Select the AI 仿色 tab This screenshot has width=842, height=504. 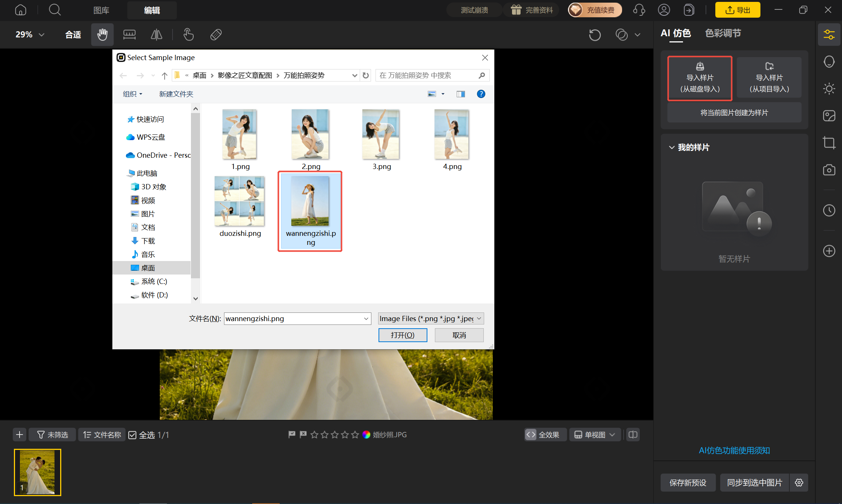(675, 33)
